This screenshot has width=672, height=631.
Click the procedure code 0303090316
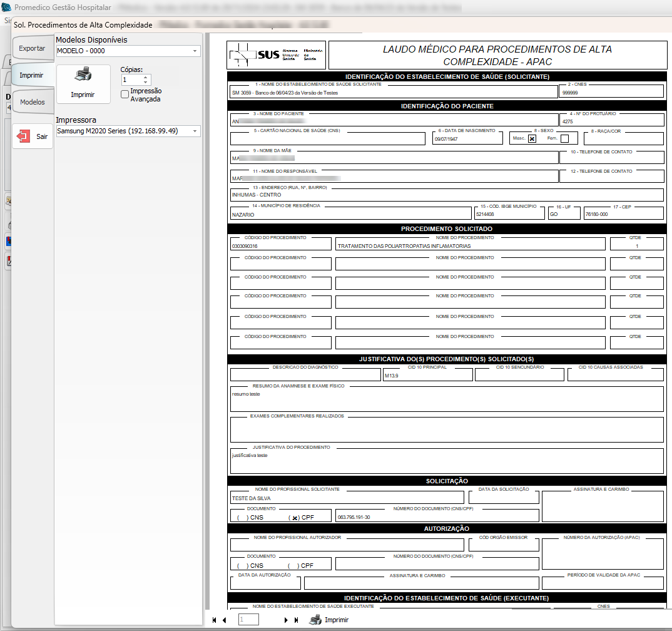[x=245, y=246]
